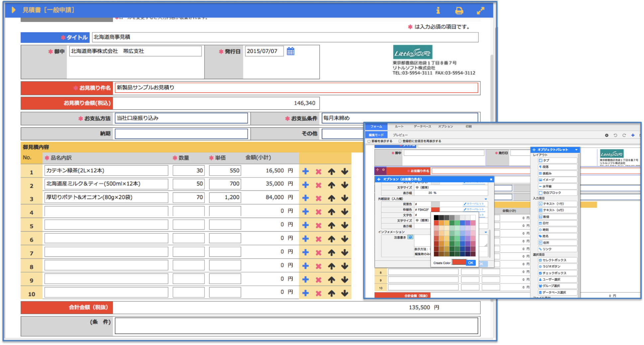
Task: Click the info icon in estimate header
Action: pyautogui.click(x=438, y=10)
